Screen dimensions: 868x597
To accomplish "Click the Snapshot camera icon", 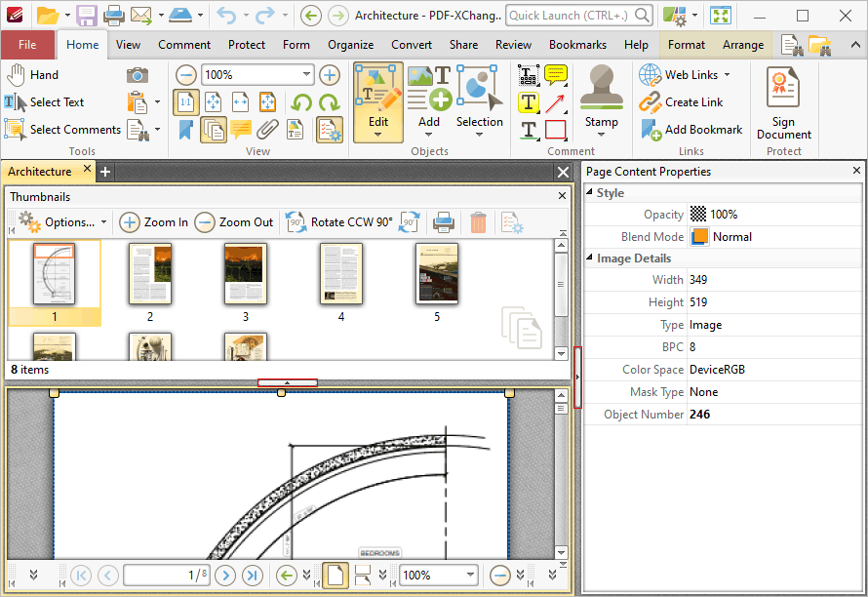I will (x=137, y=75).
